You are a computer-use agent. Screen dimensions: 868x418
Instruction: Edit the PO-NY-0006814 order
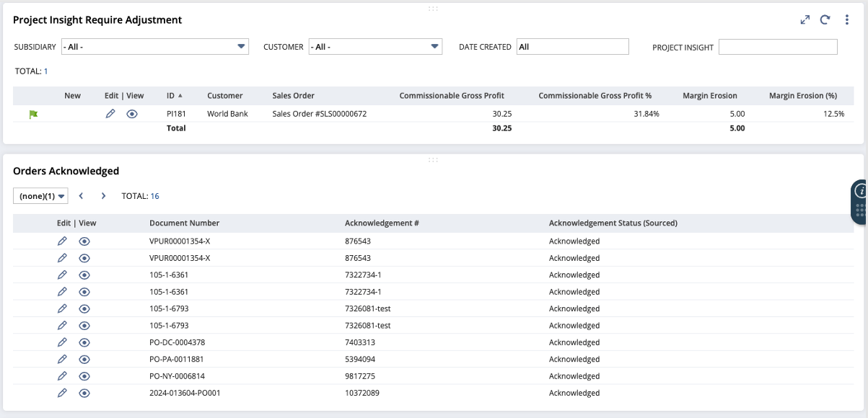pos(62,376)
